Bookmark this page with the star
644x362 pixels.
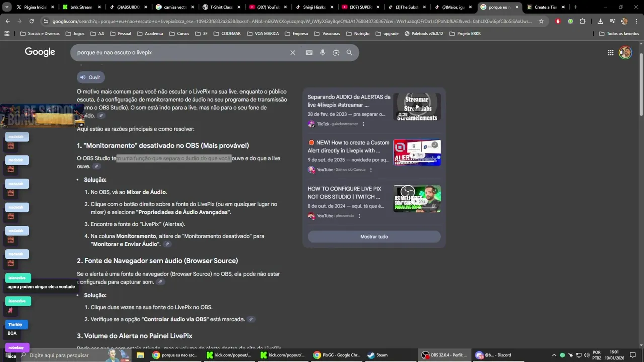(541, 21)
